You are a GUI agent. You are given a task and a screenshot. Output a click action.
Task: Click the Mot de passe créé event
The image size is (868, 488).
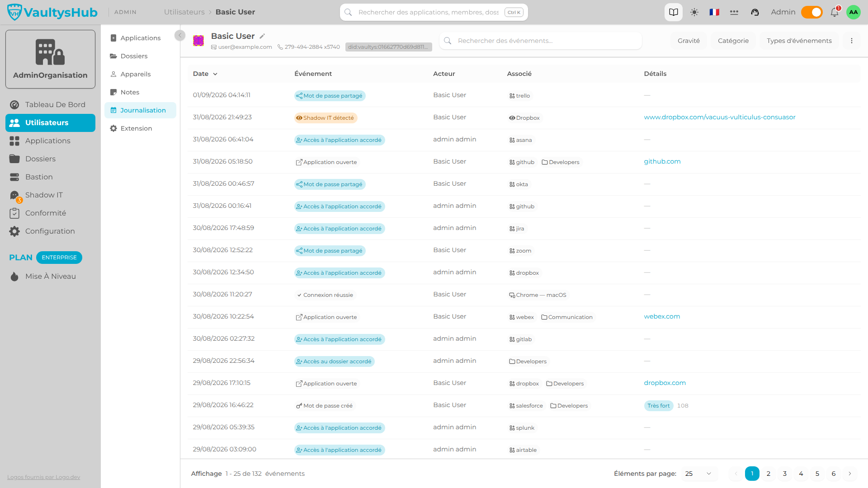click(x=325, y=406)
